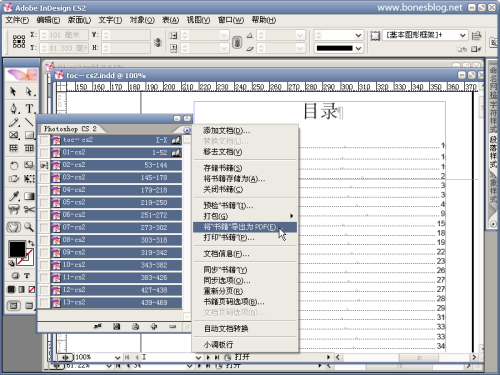Open the stroke weight dropdown above black line
Image resolution: width=500 pixels, height=375 pixels.
[x=358, y=35]
